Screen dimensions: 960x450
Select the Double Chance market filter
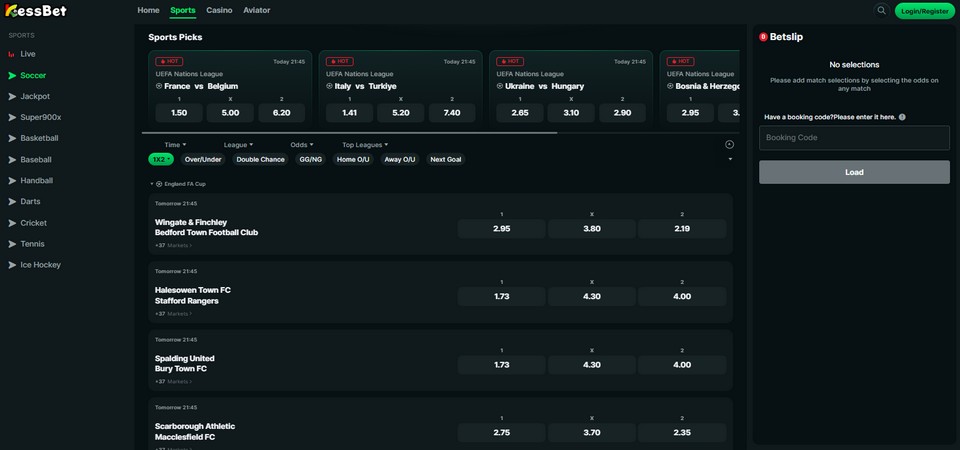[x=260, y=159]
